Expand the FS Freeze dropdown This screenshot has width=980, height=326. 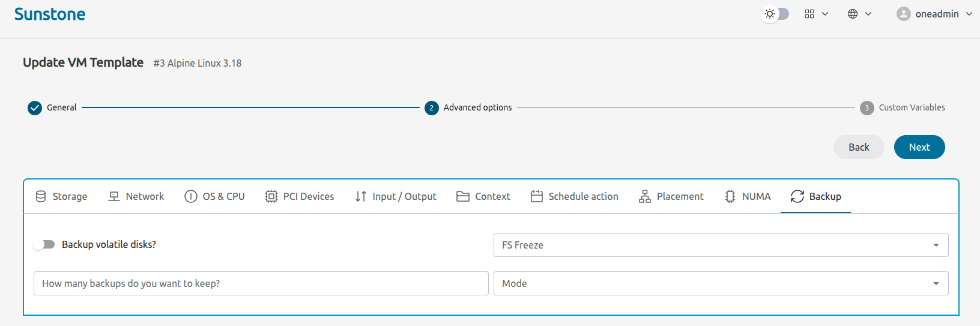tap(721, 245)
